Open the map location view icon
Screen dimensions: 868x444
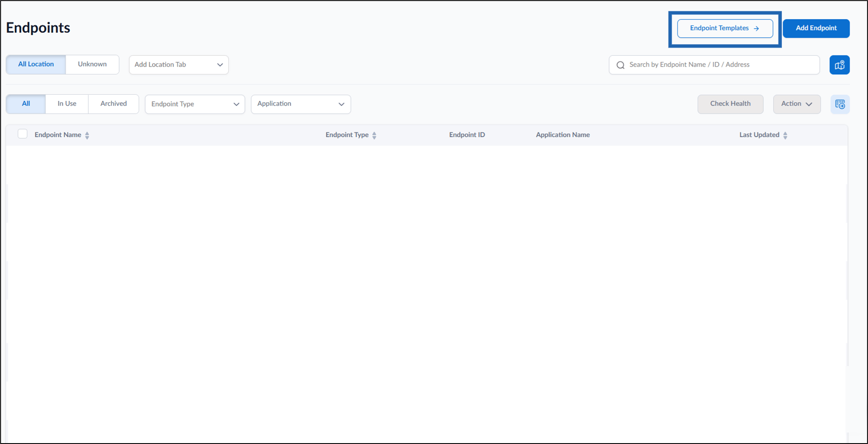839,65
